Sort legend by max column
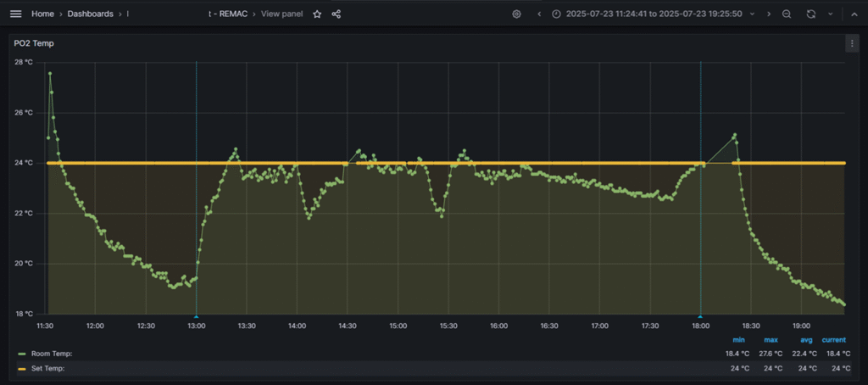The height and width of the screenshot is (385, 868). coord(771,340)
